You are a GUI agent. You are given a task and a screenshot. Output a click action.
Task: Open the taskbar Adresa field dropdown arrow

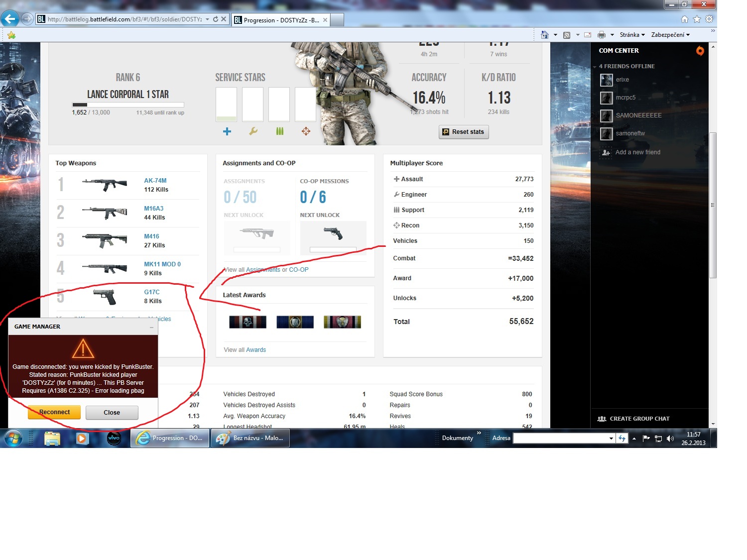tap(611, 439)
